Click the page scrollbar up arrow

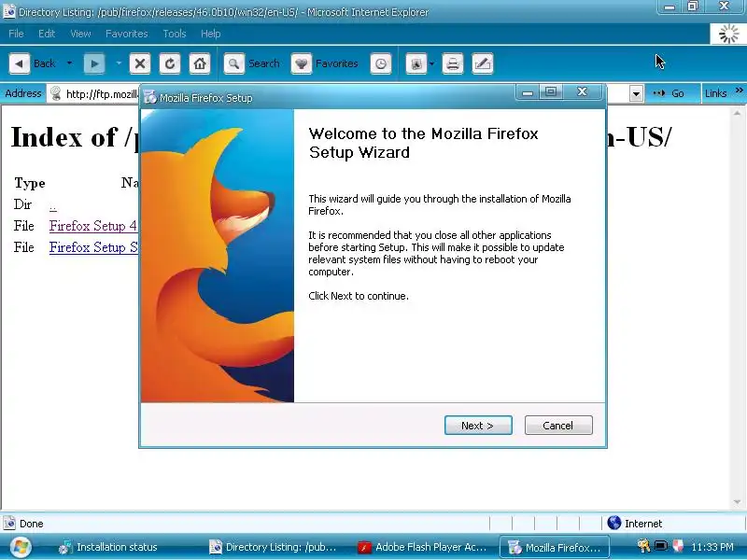click(737, 113)
